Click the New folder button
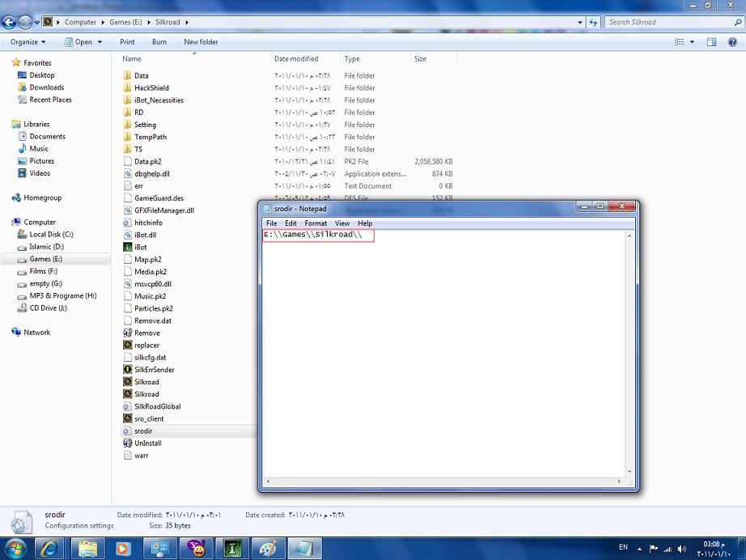Image resolution: width=746 pixels, height=560 pixels. 201,42
